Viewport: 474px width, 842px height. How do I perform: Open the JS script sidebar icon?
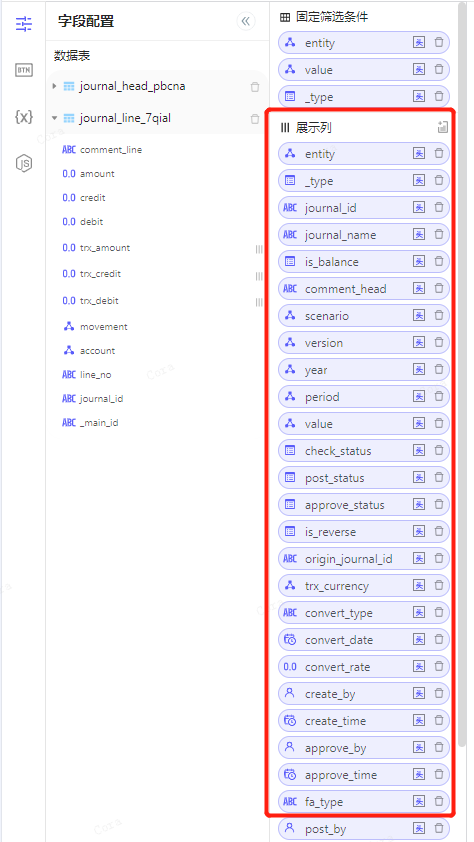click(24, 163)
